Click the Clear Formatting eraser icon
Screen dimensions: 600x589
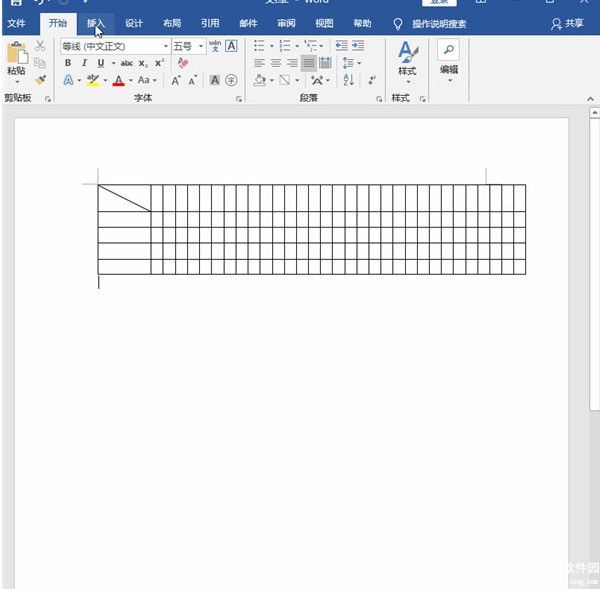(183, 63)
